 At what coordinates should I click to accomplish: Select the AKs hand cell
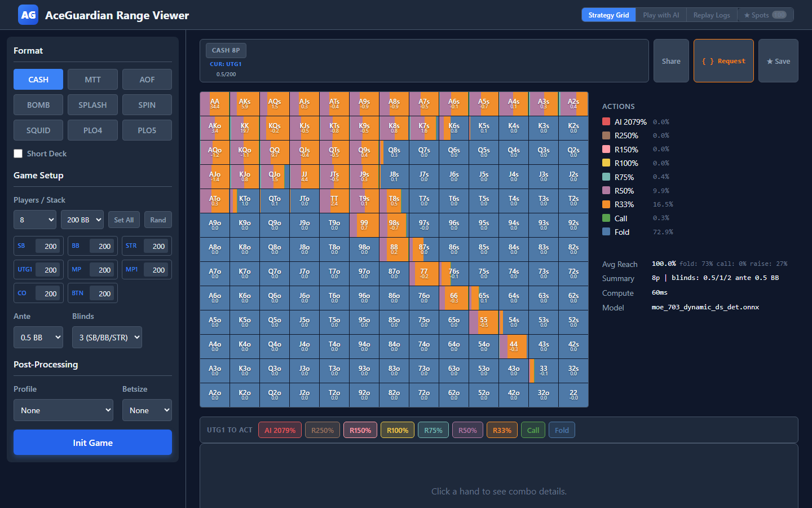click(245, 104)
